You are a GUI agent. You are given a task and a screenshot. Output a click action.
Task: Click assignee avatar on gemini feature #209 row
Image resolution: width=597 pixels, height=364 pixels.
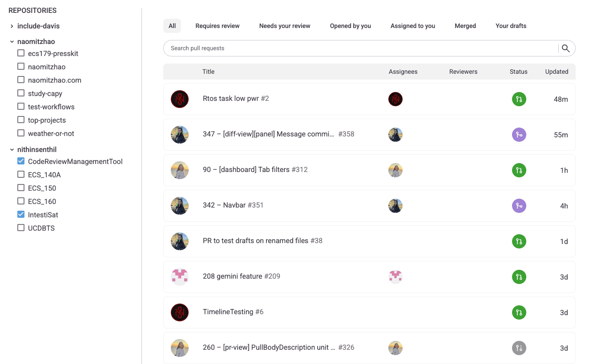coord(395,277)
